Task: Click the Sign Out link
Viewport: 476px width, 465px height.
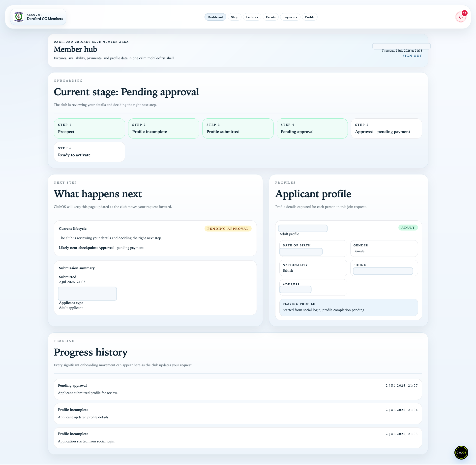Action: coord(412,56)
